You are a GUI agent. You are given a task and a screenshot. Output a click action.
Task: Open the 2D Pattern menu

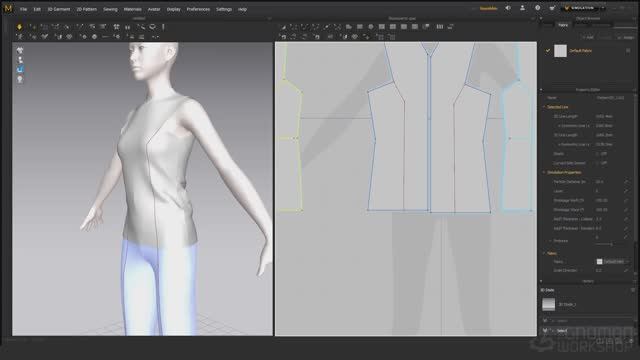tap(87, 9)
